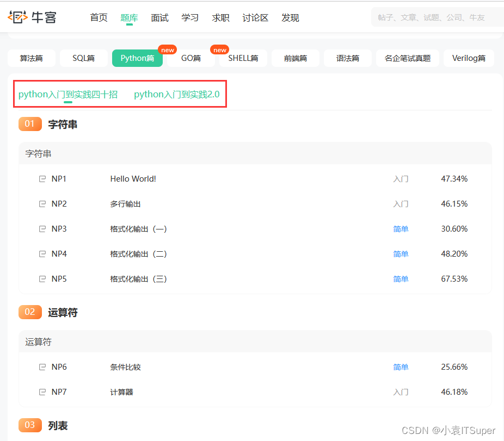The height and width of the screenshot is (441, 504).
Task: Select the GO篇 category tab
Action: (x=191, y=58)
